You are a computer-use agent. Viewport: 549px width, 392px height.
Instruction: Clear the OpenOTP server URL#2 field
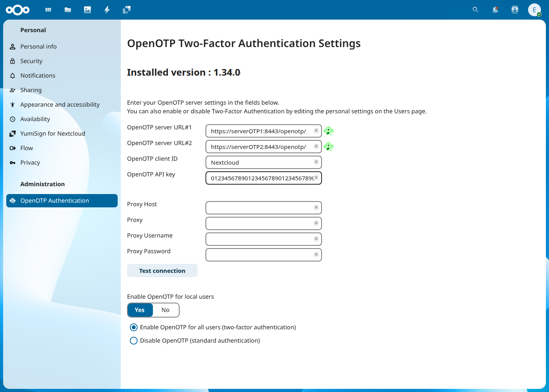[x=316, y=146]
